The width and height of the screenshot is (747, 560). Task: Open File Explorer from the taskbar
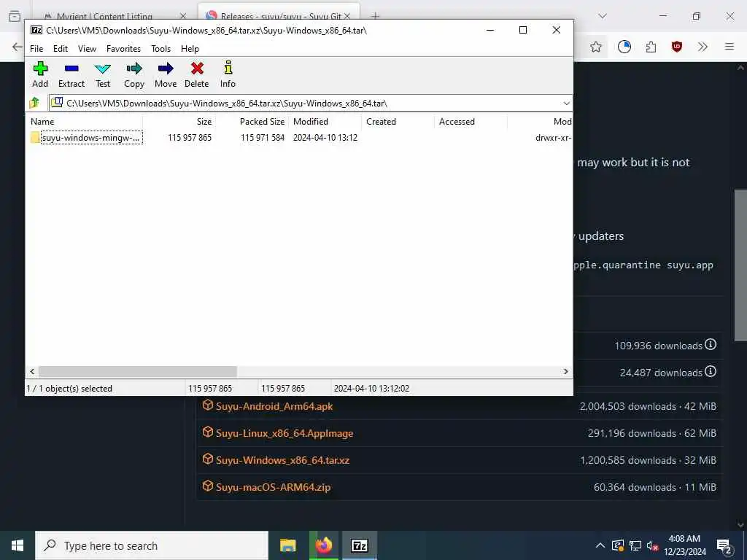point(287,545)
